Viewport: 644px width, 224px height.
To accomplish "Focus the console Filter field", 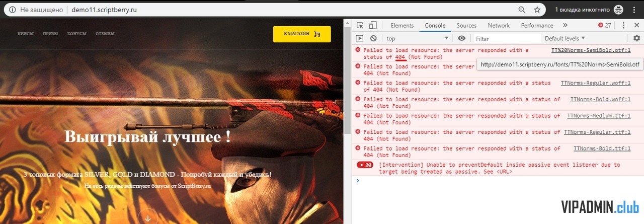I will pyautogui.click(x=507, y=38).
